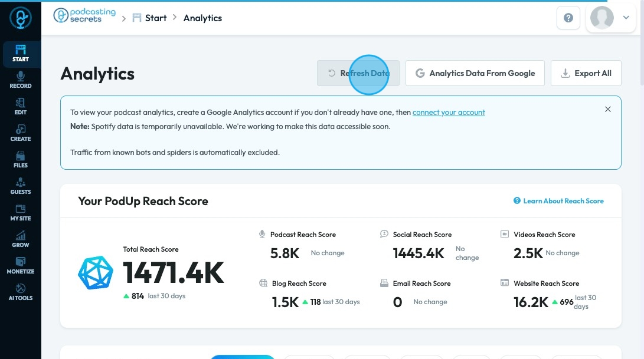Click the Videos Reach Score icon
Screen dimensions: 644x359
[504, 234]
